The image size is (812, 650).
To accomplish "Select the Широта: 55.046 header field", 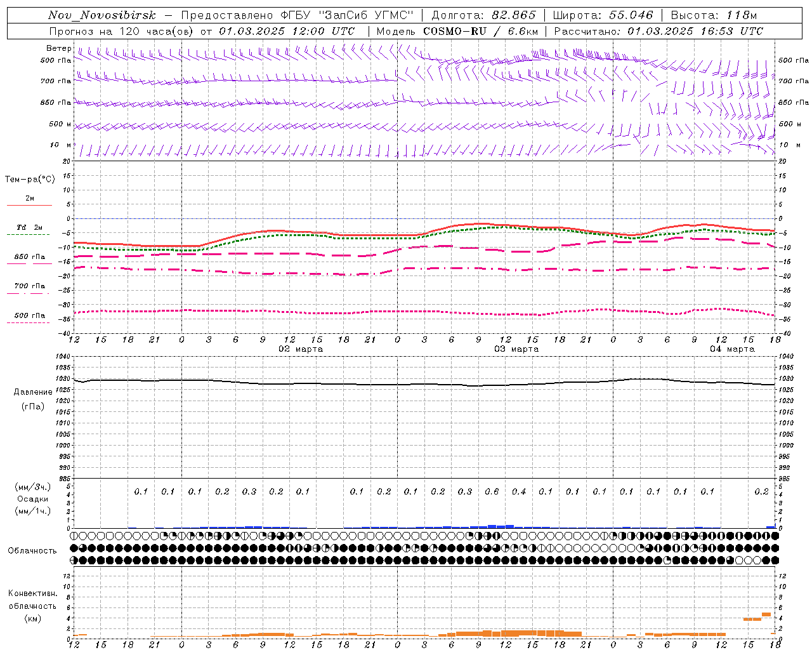I will 603,16.
